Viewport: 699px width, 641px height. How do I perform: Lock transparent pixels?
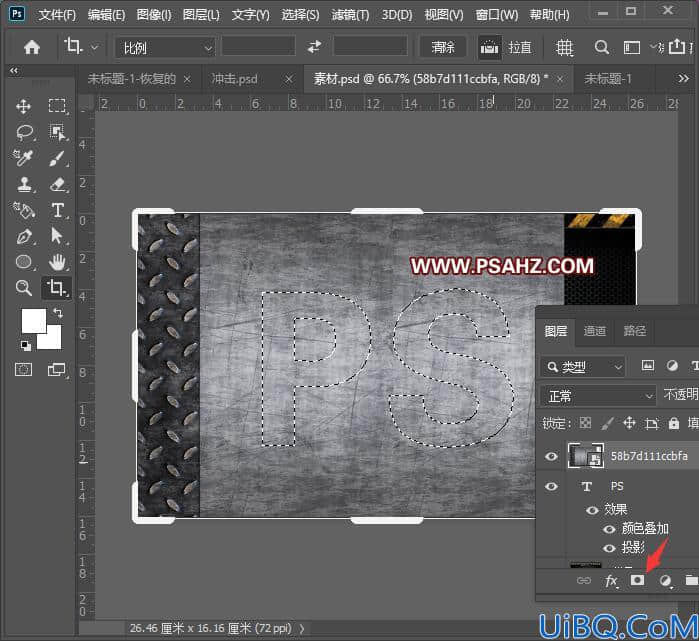click(x=585, y=423)
